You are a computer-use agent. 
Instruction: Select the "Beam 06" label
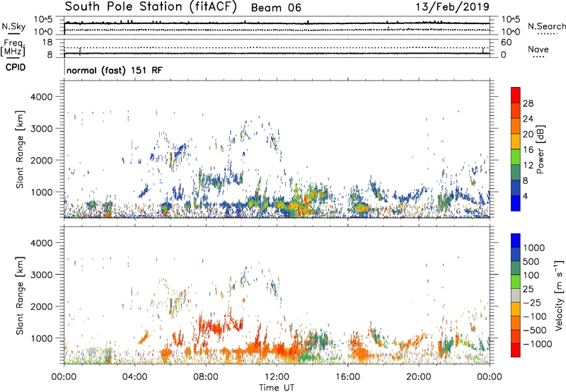point(276,8)
